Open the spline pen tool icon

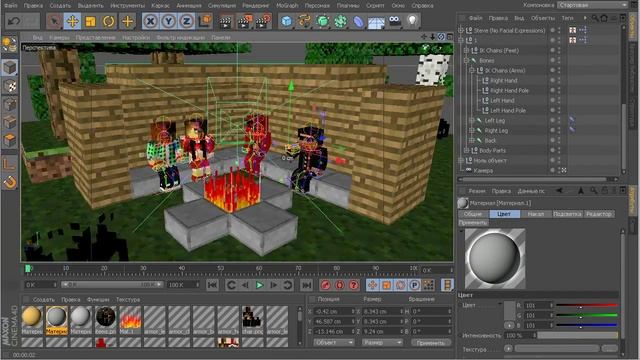(304, 21)
